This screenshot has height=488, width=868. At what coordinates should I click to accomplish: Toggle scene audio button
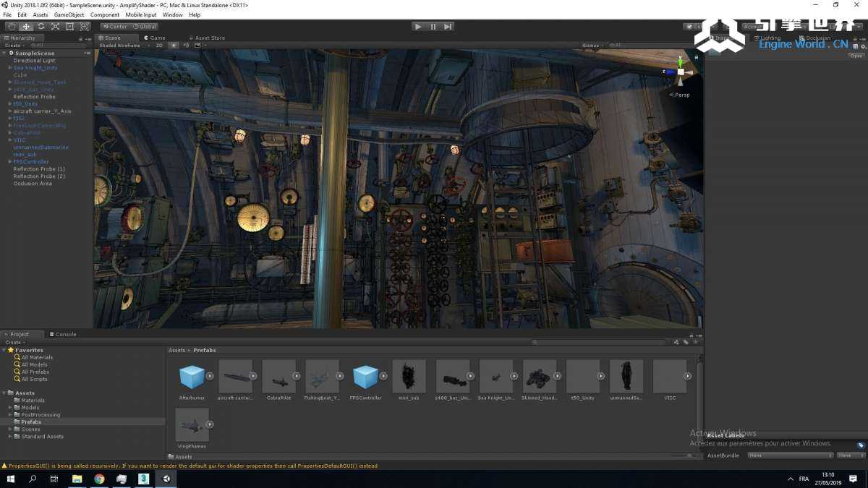point(186,45)
